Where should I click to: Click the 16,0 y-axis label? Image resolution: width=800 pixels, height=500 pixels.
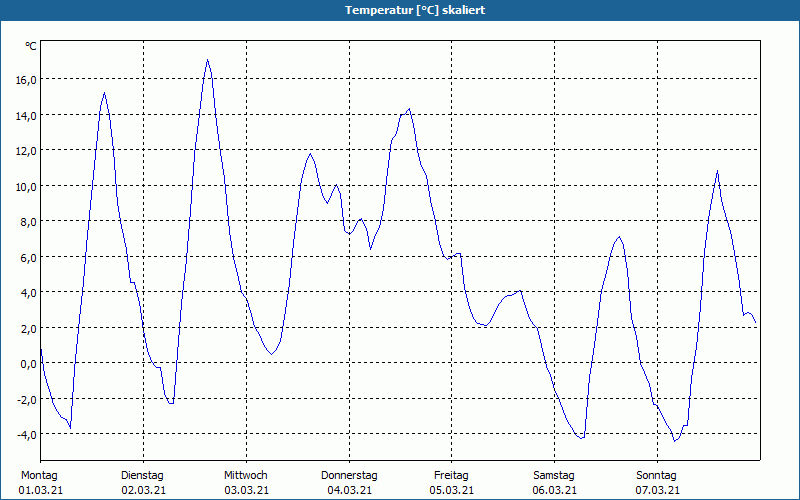click(28, 80)
